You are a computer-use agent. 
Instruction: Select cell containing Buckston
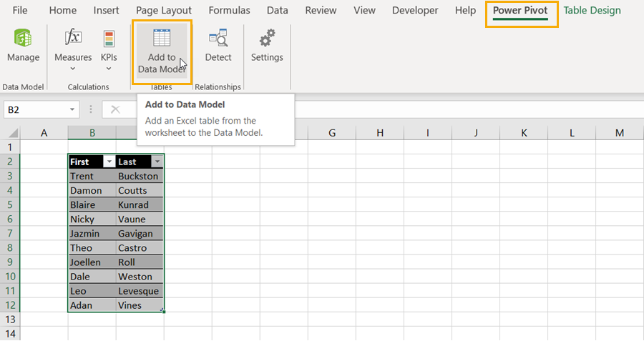[140, 176]
